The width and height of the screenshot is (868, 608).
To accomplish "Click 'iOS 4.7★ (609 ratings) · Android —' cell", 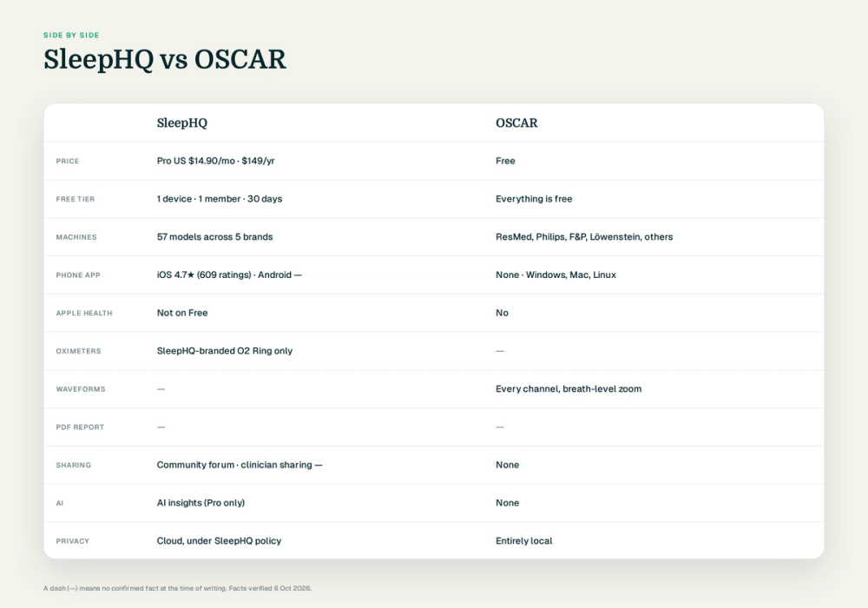I will pos(229,274).
